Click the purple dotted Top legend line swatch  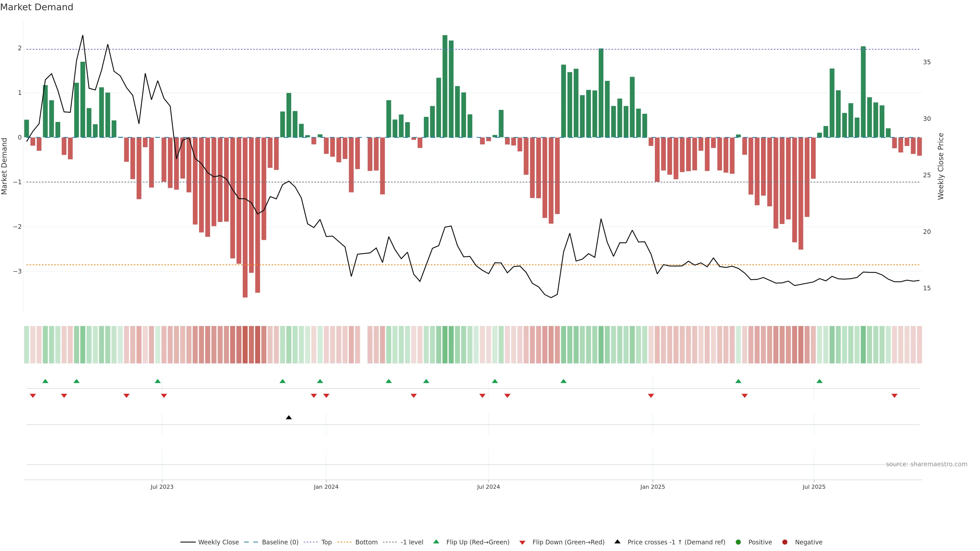[x=310, y=542]
